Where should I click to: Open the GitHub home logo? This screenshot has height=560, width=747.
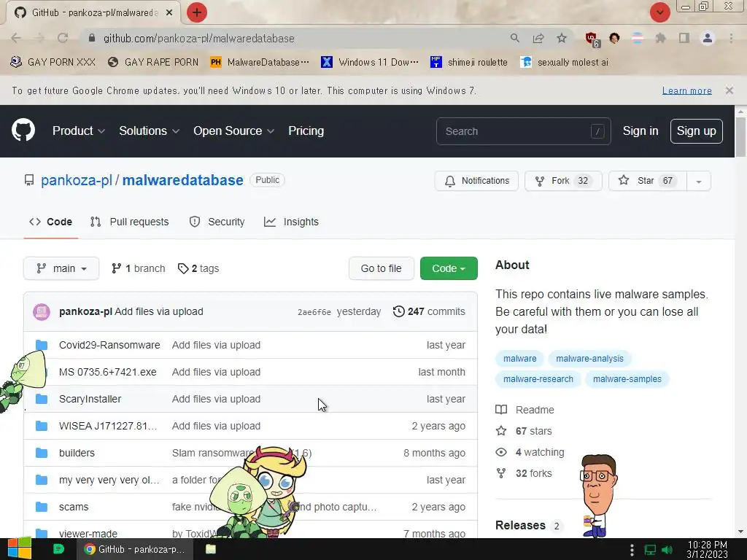pos(23,131)
